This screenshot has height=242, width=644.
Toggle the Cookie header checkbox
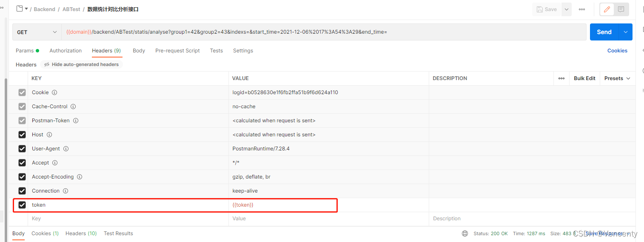click(x=22, y=92)
